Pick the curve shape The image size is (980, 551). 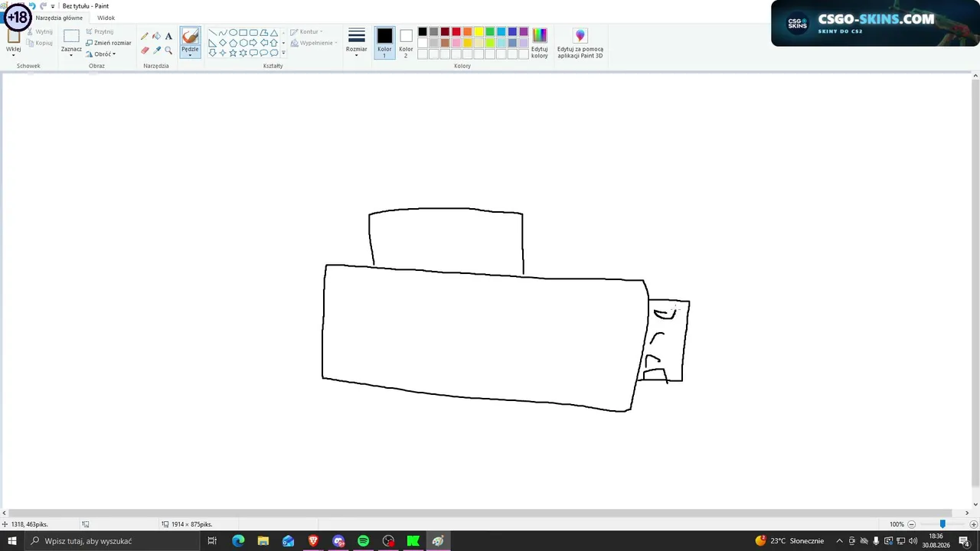coord(223,33)
